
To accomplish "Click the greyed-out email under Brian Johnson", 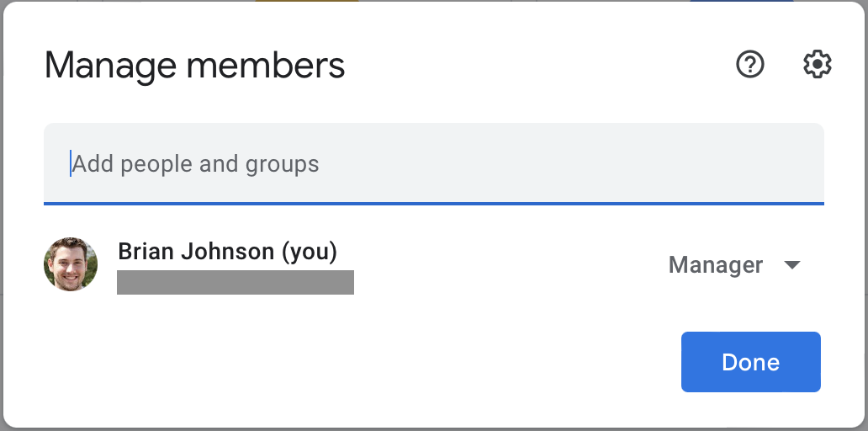I will tap(236, 283).
